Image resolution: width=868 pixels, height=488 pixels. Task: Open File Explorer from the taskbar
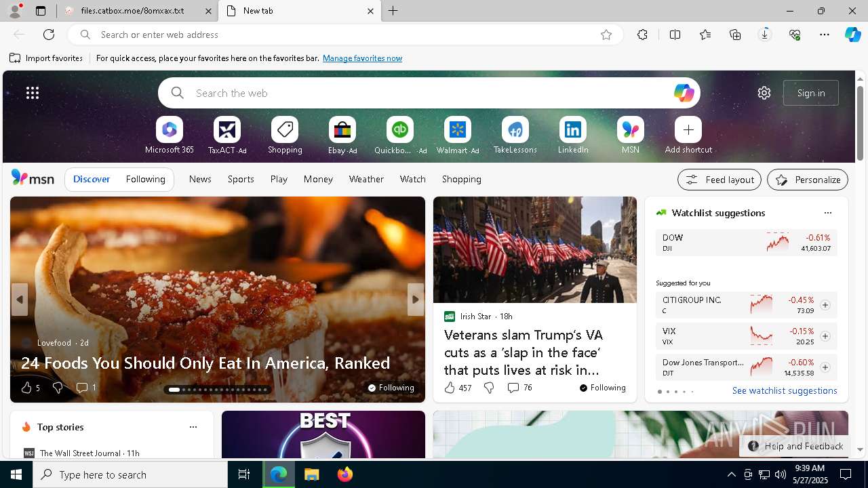[x=311, y=474]
